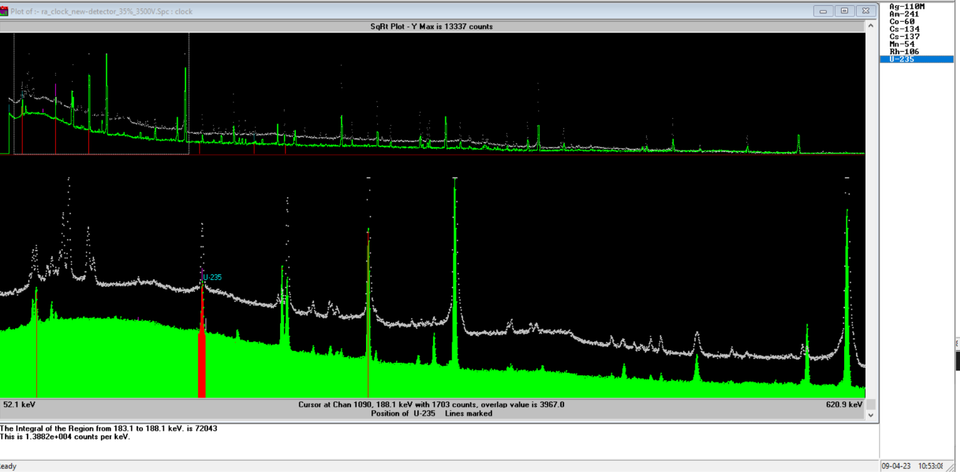Choose Co-60 from the nuclide list

click(901, 22)
